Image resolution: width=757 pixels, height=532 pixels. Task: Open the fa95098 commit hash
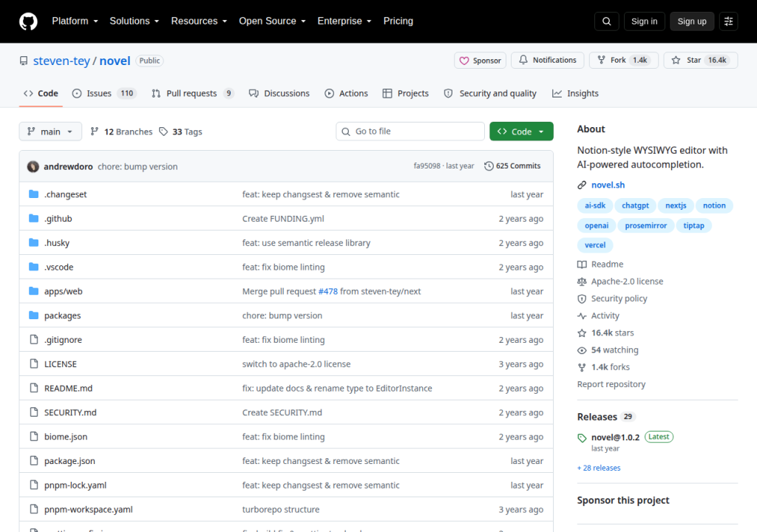pyautogui.click(x=427, y=166)
